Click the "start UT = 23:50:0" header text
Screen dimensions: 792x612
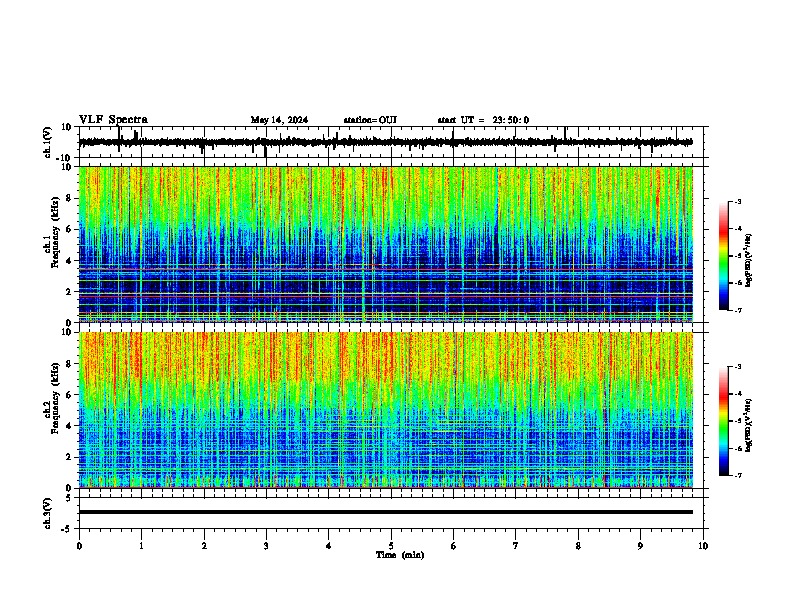click(x=483, y=120)
